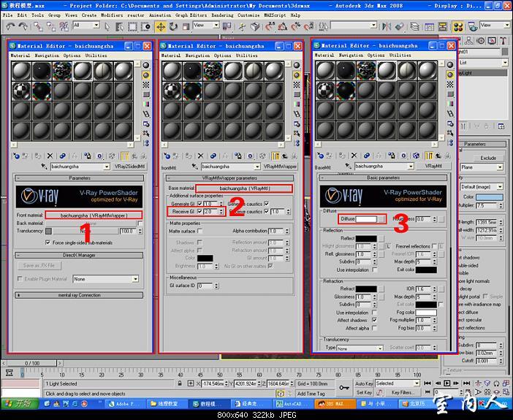
Task: Click the pick-material eyedropper in VRayMtl editor
Action: tap(348, 166)
